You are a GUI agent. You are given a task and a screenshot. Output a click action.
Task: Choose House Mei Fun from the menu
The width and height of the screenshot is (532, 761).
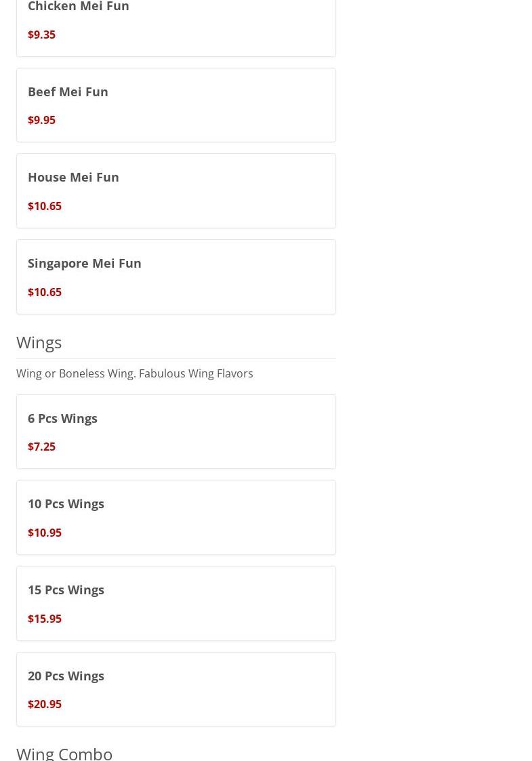click(x=176, y=190)
